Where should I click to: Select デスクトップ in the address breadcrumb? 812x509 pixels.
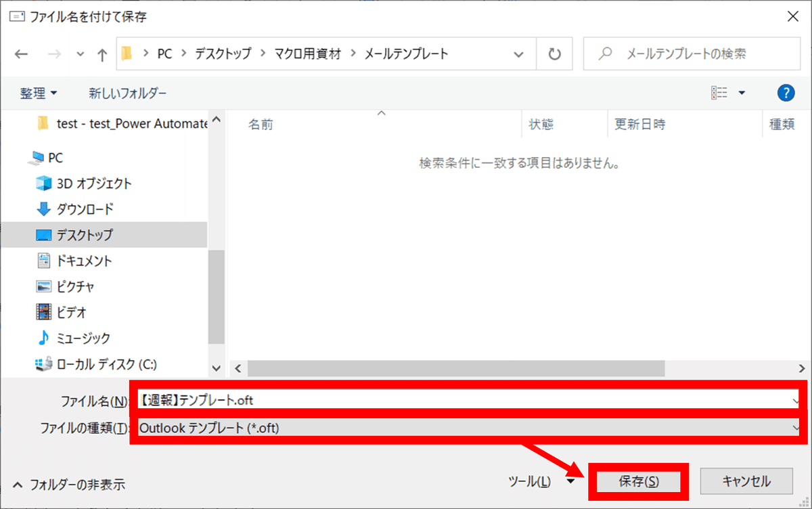[x=223, y=53]
